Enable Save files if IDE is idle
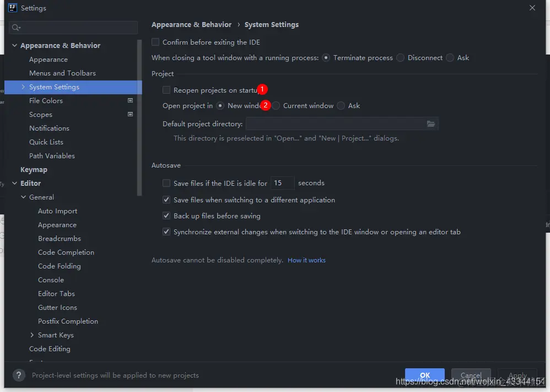The image size is (550, 392). (x=166, y=183)
